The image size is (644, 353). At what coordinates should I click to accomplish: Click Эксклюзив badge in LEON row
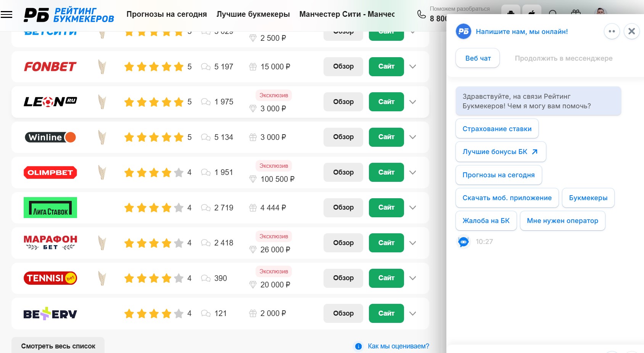[274, 95]
